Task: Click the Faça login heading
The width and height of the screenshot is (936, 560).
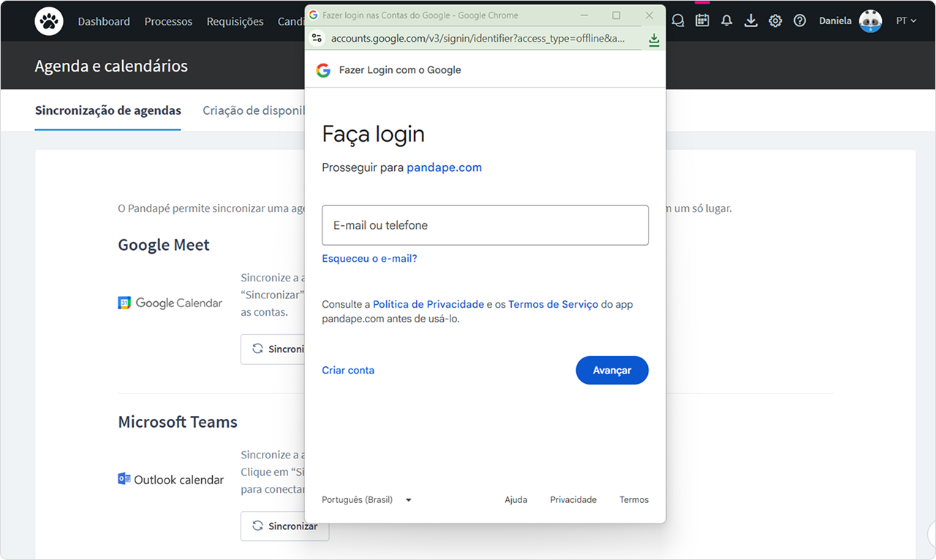Action: pos(373,134)
